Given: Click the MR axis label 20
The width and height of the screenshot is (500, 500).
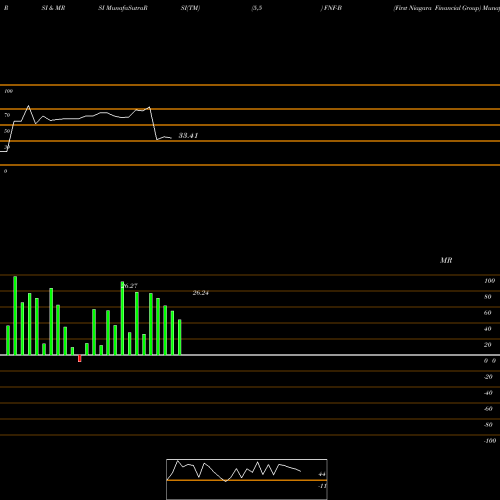Looking at the screenshot, I should click(x=488, y=345).
